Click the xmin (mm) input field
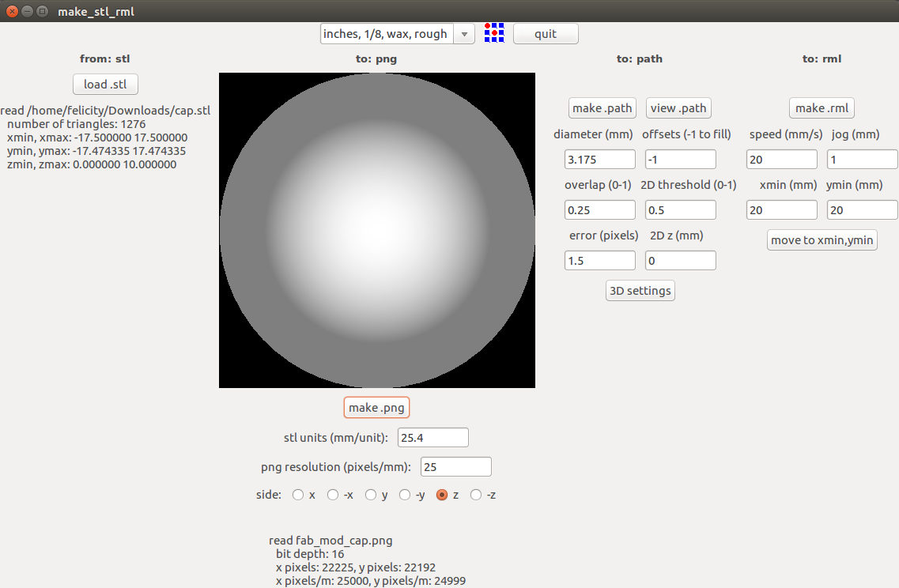The height and width of the screenshot is (588, 899). 781,209
